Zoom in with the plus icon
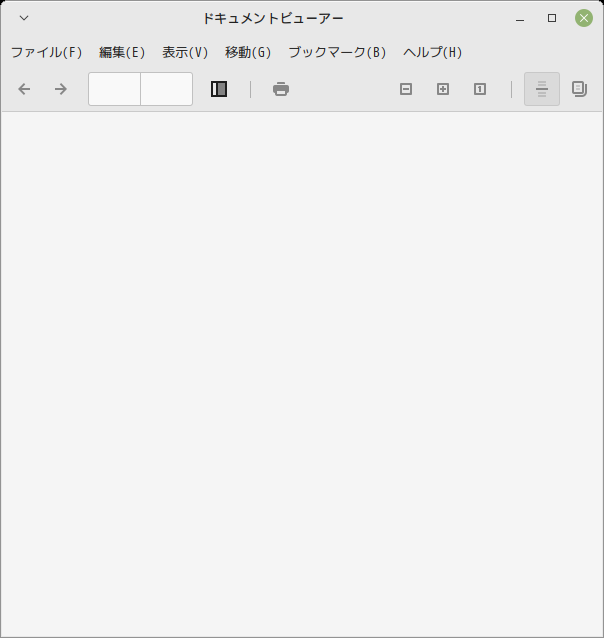This screenshot has height=638, width=604. coord(443,89)
